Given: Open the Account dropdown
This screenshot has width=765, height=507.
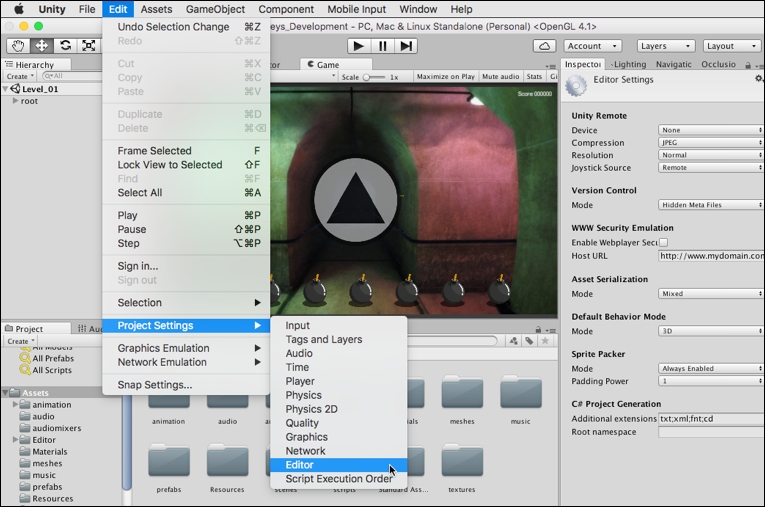Looking at the screenshot, I should pyautogui.click(x=593, y=46).
